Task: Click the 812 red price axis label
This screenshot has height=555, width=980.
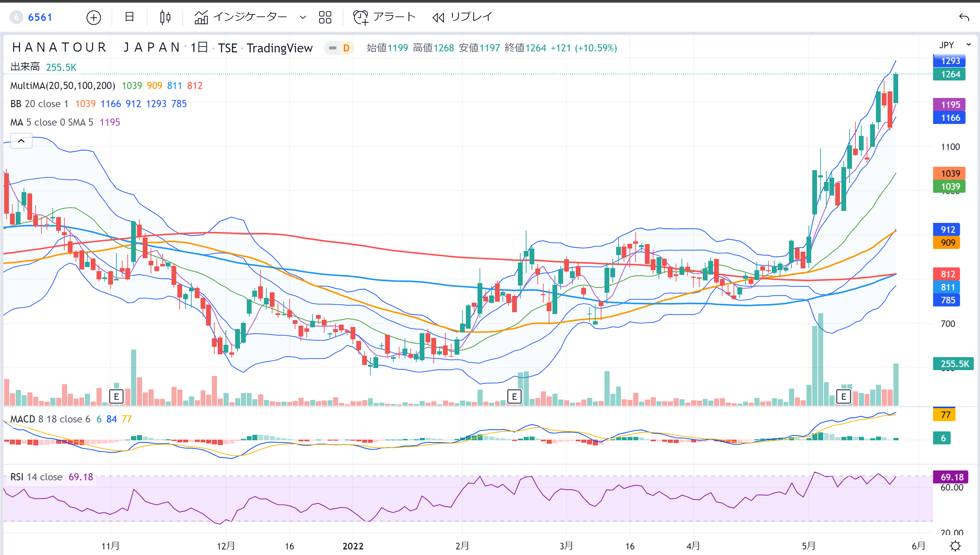Action: (946, 274)
